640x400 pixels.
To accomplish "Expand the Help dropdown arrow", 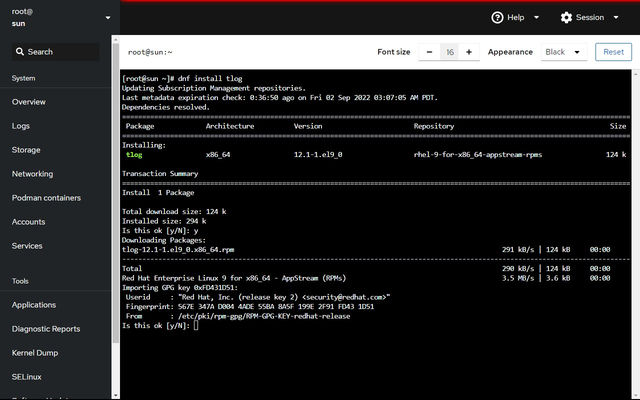I will 536,18.
